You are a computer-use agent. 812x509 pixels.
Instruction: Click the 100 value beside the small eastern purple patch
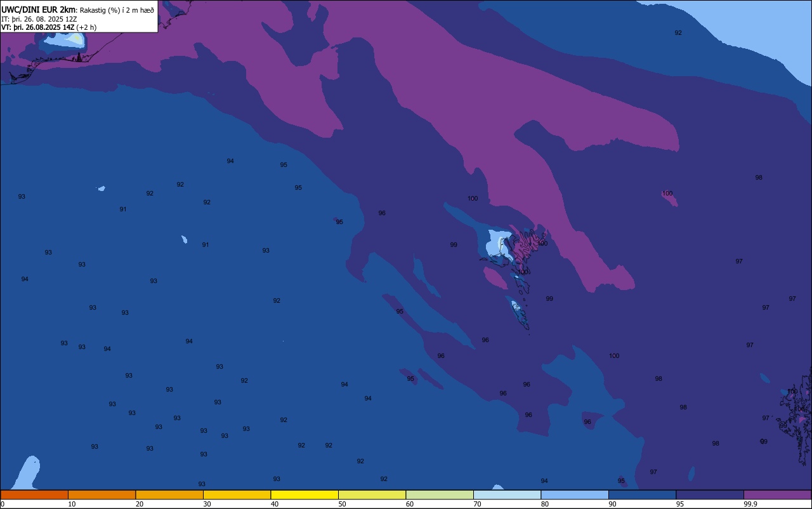tap(667, 194)
